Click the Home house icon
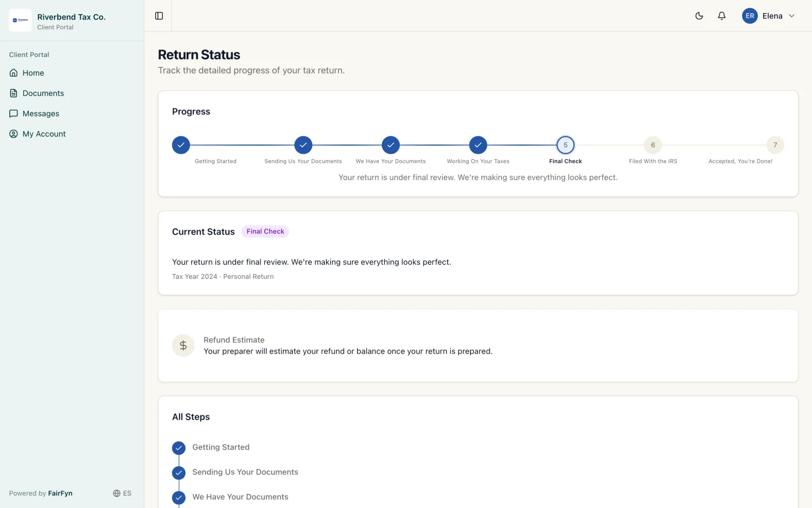The width and height of the screenshot is (812, 508). [x=14, y=73]
